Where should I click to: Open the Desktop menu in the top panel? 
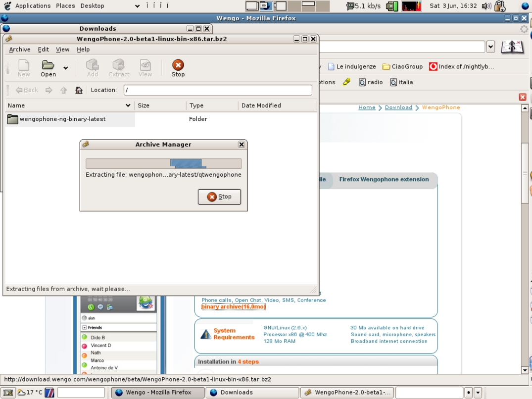tap(92, 6)
